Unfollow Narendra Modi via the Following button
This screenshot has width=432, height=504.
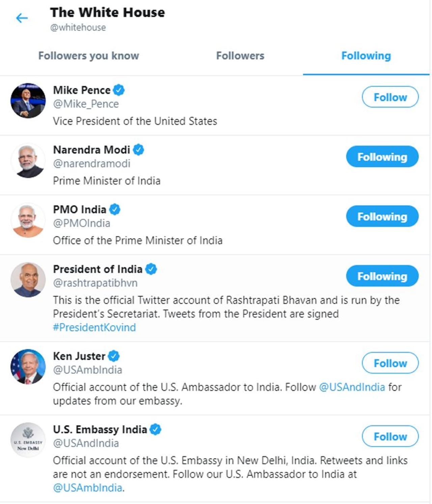[x=382, y=157]
